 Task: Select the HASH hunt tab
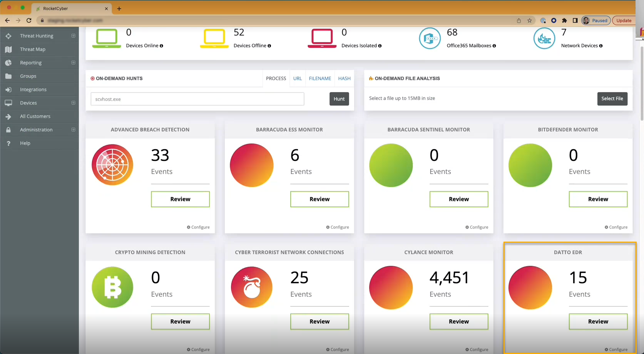pyautogui.click(x=344, y=78)
